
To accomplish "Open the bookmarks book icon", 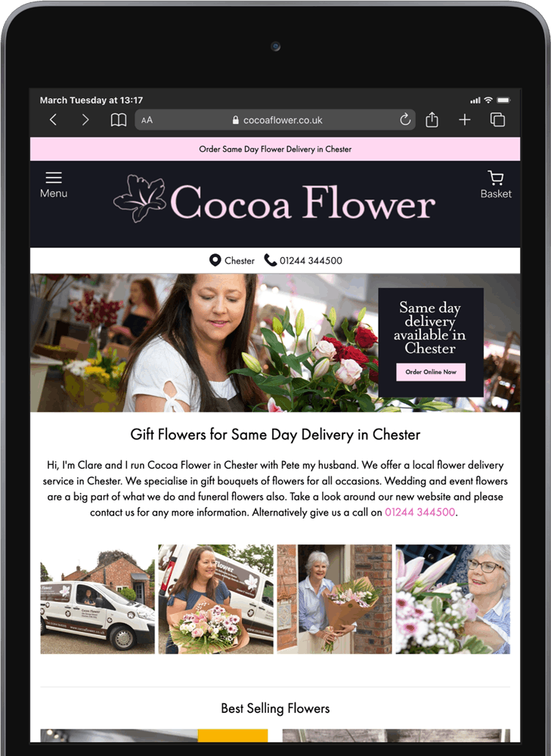I will (119, 120).
